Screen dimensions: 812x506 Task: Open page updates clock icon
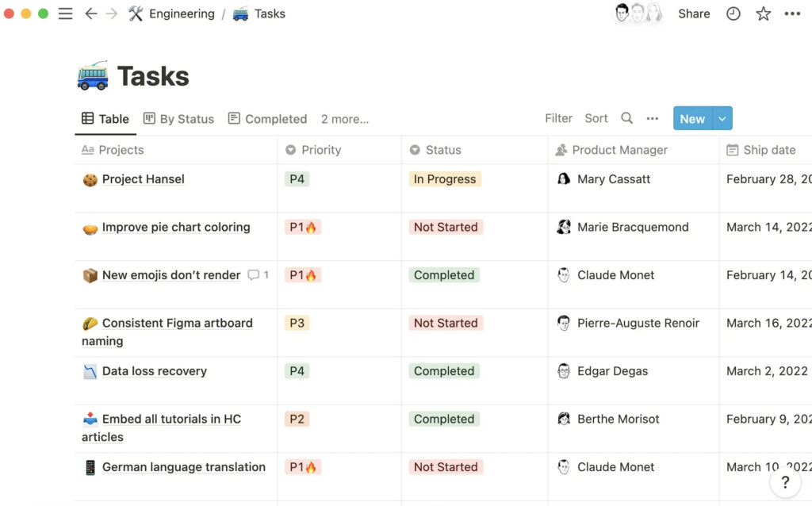point(733,14)
